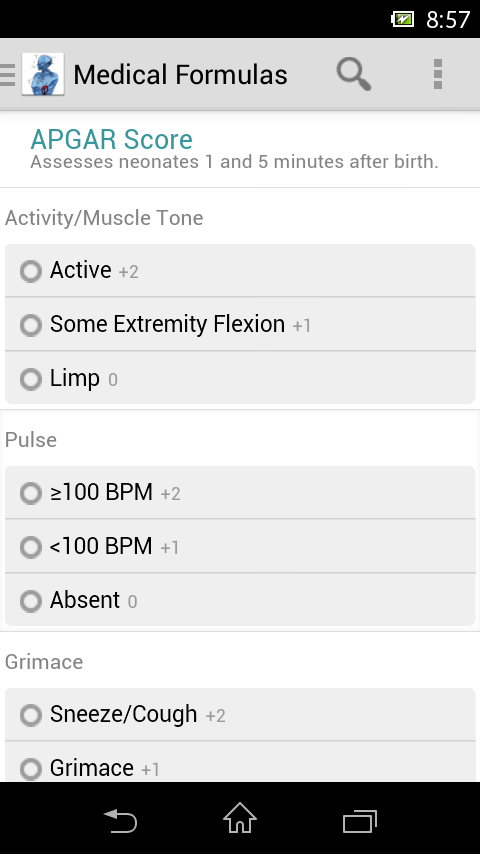Tap the APGAR Score heading
This screenshot has height=854, width=480.
click(x=112, y=139)
